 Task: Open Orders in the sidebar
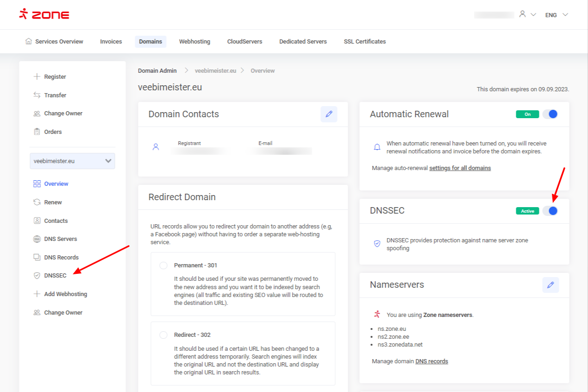point(53,132)
